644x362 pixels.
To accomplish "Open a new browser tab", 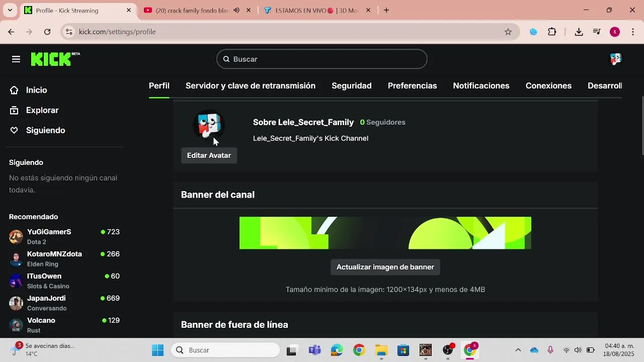I will (386, 10).
